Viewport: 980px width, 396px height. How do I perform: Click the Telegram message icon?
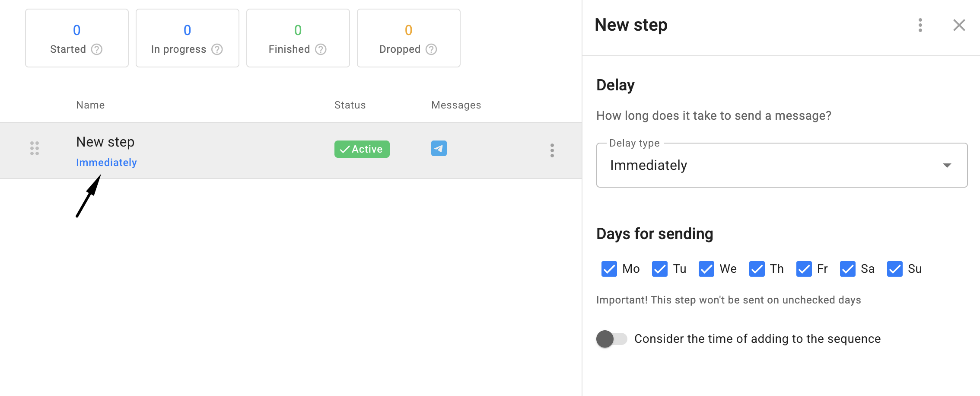439,148
